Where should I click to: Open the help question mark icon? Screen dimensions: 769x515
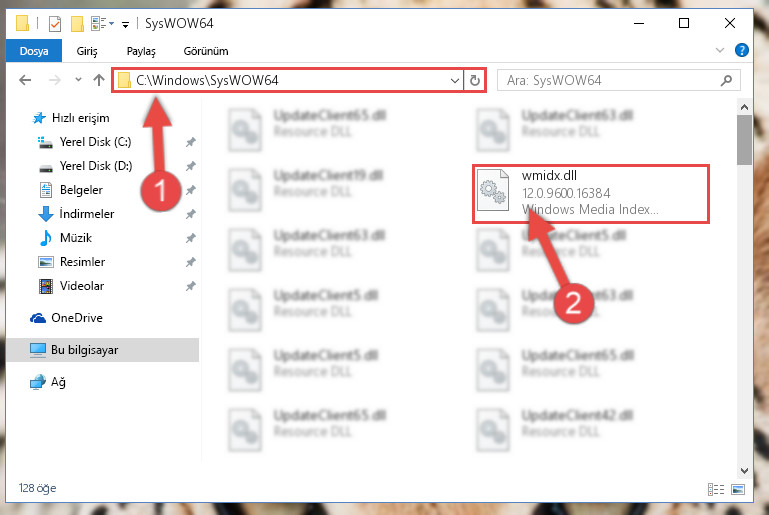(742, 50)
